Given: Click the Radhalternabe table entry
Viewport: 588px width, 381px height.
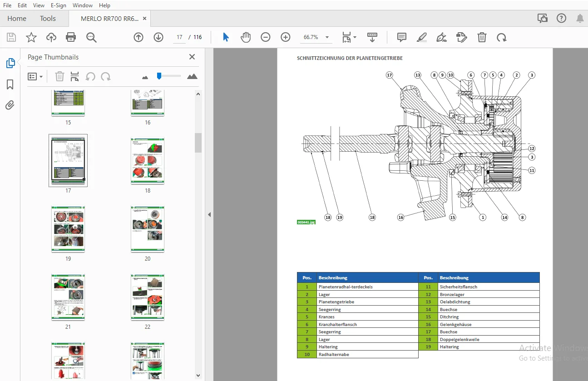Looking at the screenshot, I should [334, 354].
